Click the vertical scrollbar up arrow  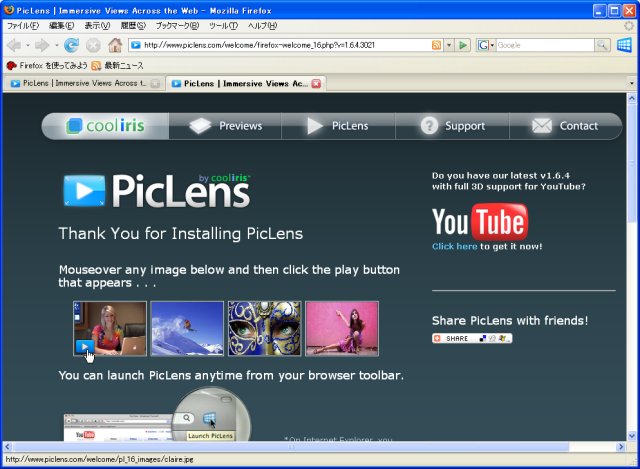tap(631, 98)
